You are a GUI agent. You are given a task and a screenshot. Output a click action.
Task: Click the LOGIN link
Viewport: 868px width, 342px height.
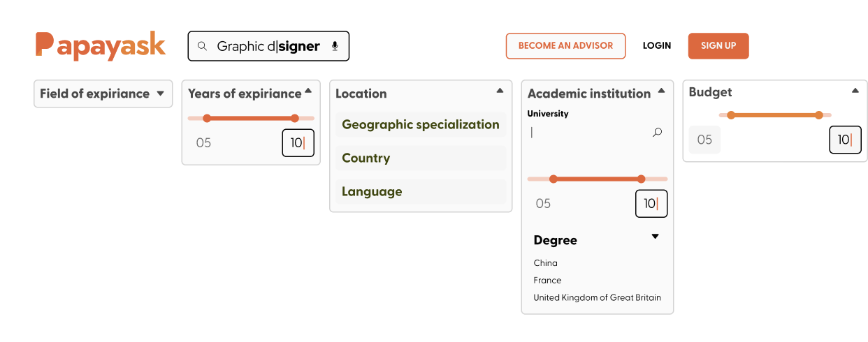pyautogui.click(x=657, y=46)
